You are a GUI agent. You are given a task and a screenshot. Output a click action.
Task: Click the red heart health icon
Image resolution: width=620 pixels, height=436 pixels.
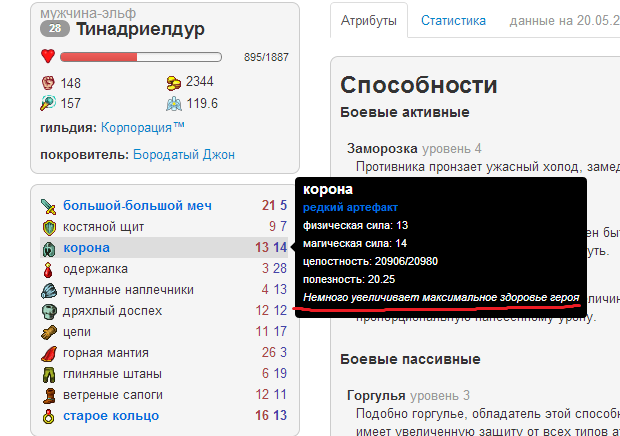tap(48, 56)
